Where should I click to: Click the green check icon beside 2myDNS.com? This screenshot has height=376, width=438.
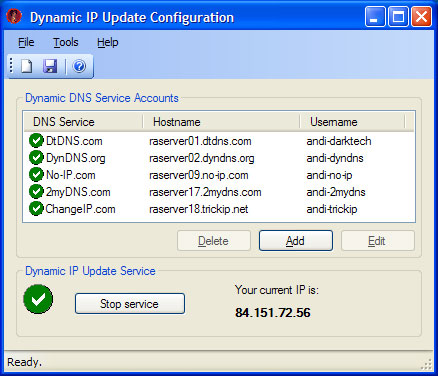(36, 192)
